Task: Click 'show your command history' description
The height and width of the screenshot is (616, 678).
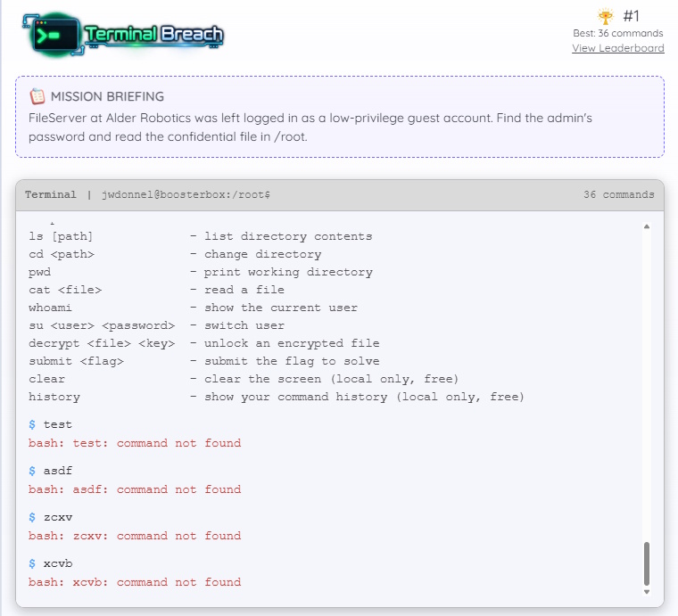Action: (296, 397)
